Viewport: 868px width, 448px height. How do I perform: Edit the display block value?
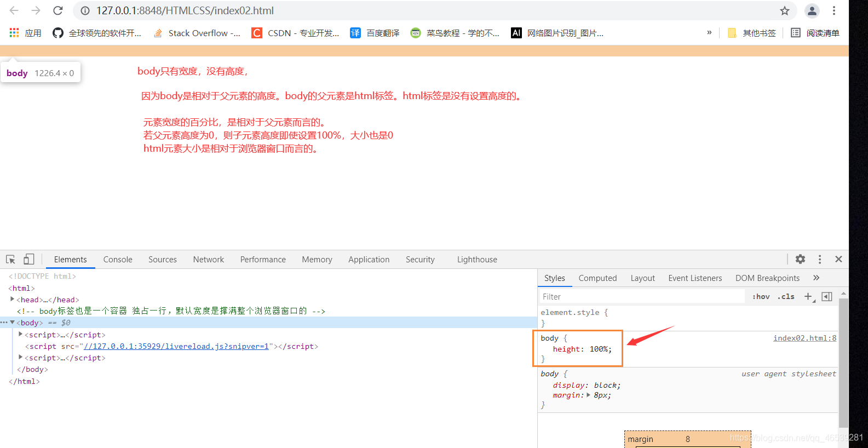coord(607,385)
